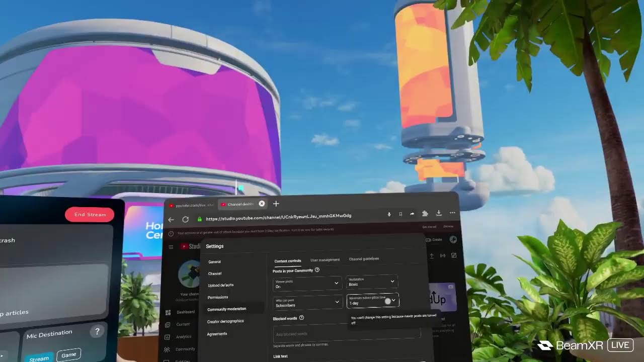Open help icon next to Blocked words
This screenshot has width=644, height=362.
coord(302,318)
